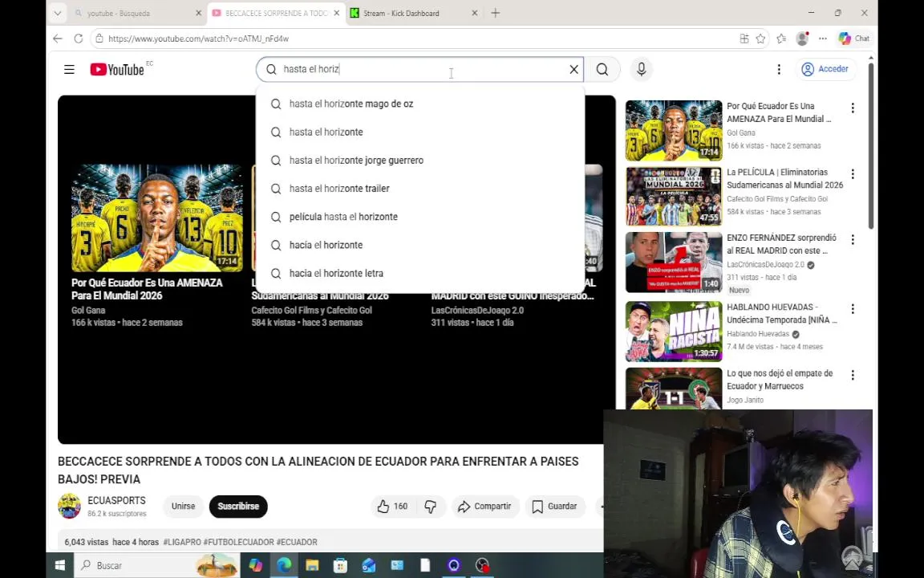The image size is (924, 578).
Task: Open Gol Gana channel under endscreen video
Action: pos(88,310)
